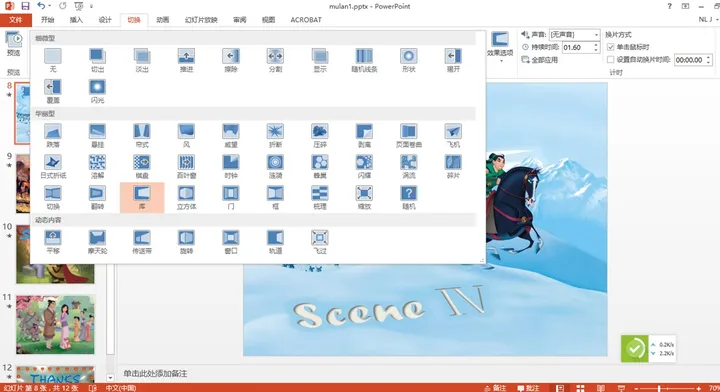This screenshot has height=392, width=720.
Task: Click the 持续时间 duration spinner arrows
Action: (x=596, y=47)
